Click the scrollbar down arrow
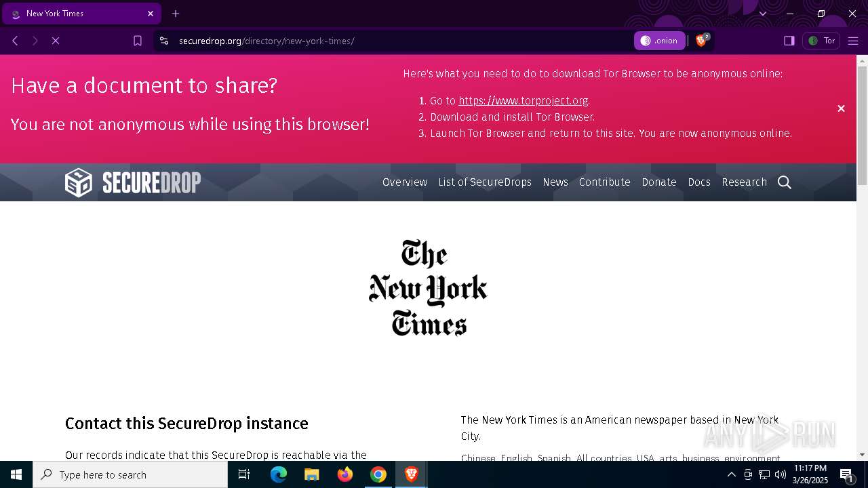This screenshot has width=868, height=488. tap(862, 455)
